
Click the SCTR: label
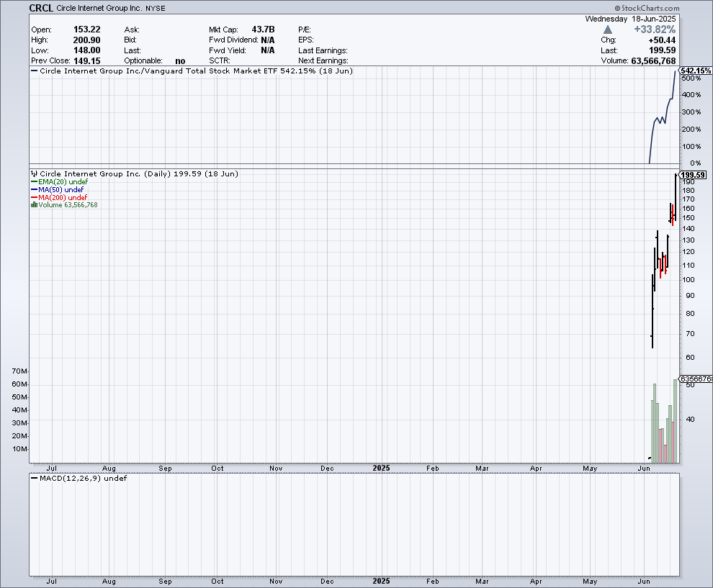click(220, 61)
